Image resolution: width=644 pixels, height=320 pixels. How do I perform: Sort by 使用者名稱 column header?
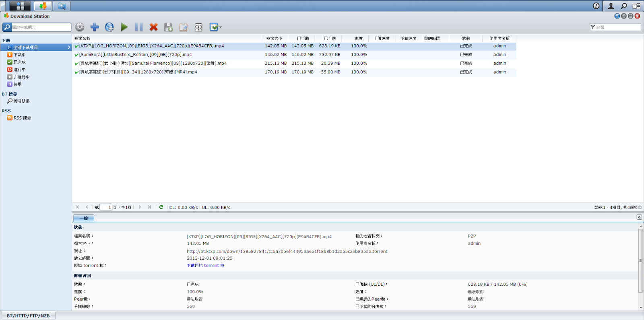pyautogui.click(x=500, y=39)
